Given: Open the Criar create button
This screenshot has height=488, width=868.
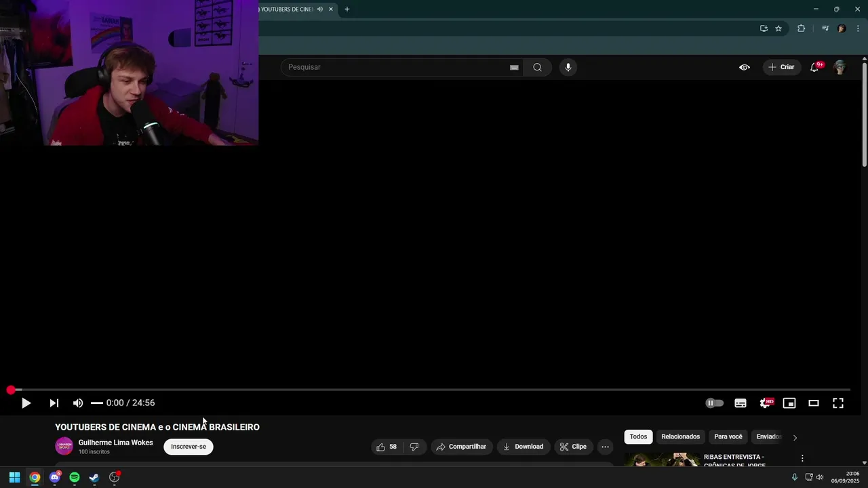Looking at the screenshot, I should point(781,67).
